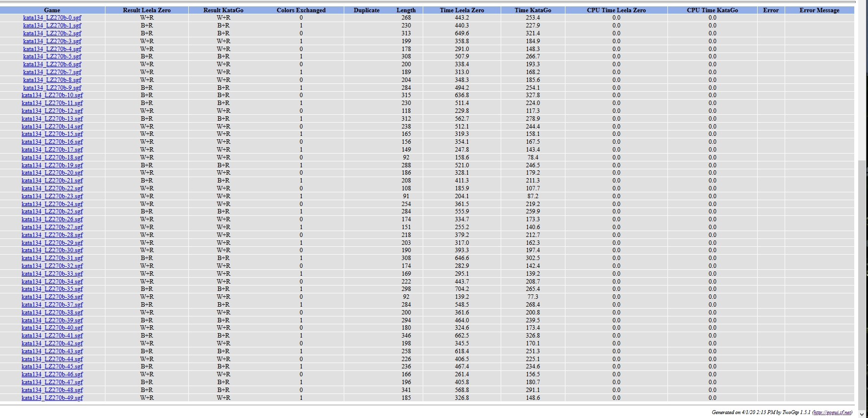
Task: Click the Time KataGo column header
Action: click(x=533, y=10)
